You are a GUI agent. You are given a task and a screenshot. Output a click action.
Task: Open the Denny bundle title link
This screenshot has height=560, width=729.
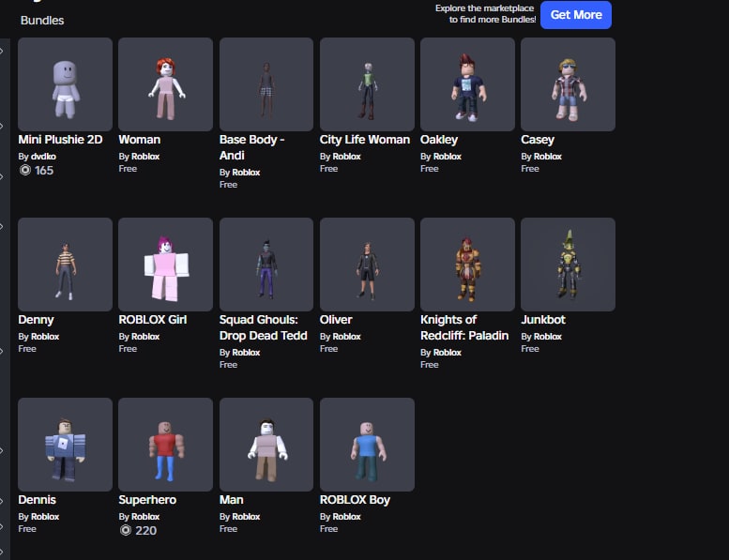(x=36, y=320)
